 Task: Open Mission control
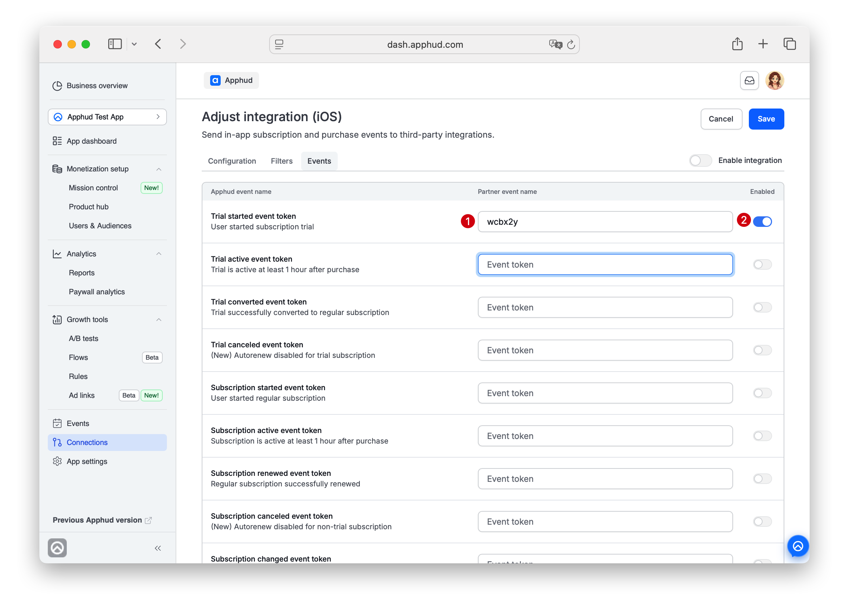[x=93, y=188]
